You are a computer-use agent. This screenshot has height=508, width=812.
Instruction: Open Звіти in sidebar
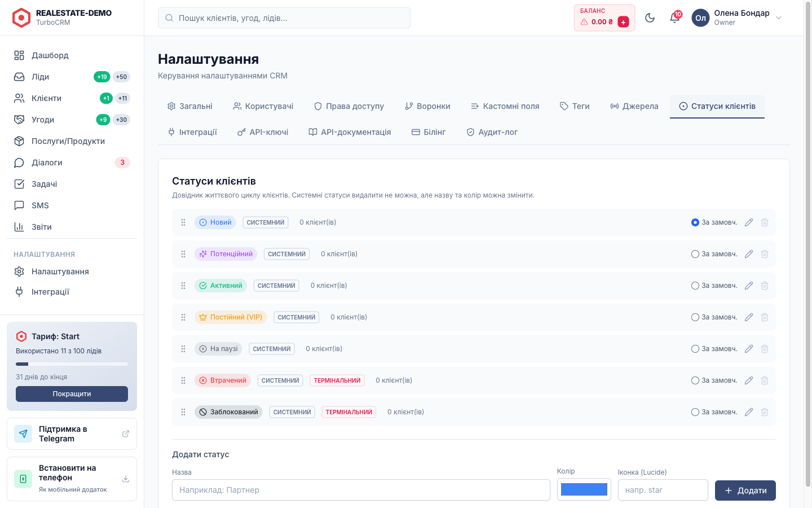click(72, 227)
